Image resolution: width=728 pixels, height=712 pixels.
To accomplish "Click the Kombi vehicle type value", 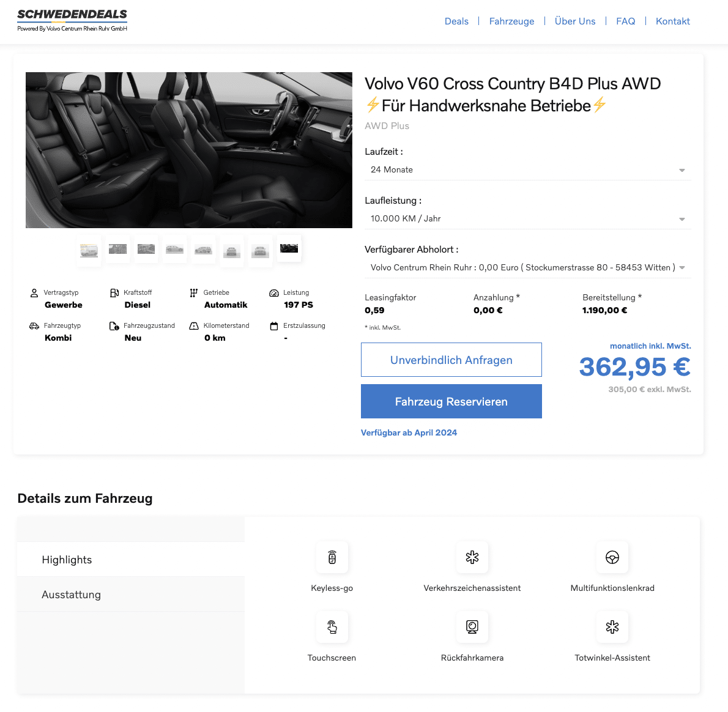I will click(58, 338).
